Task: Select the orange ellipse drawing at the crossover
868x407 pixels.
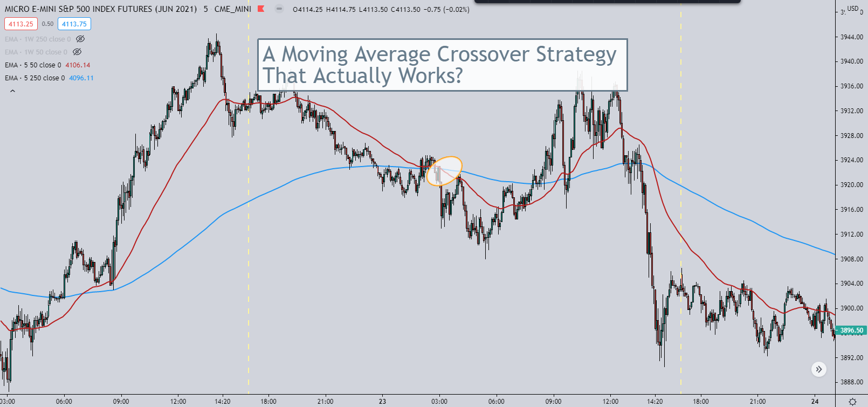Action: click(x=444, y=171)
